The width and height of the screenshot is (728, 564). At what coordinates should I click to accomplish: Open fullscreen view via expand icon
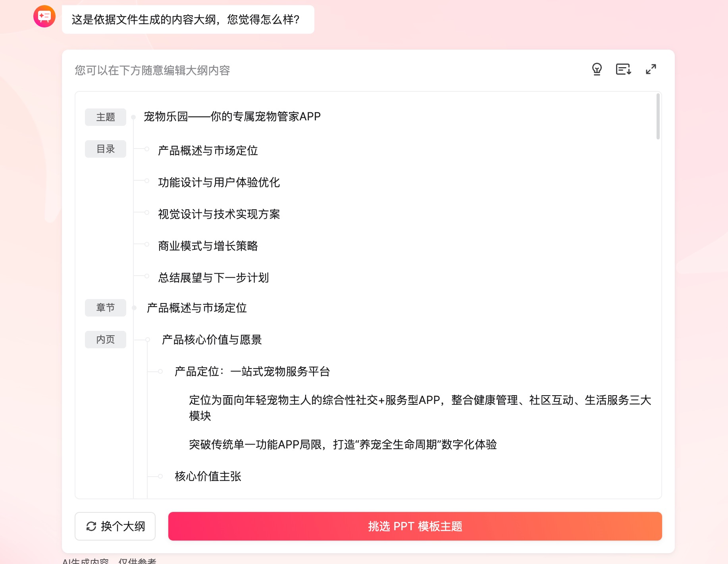[651, 69]
